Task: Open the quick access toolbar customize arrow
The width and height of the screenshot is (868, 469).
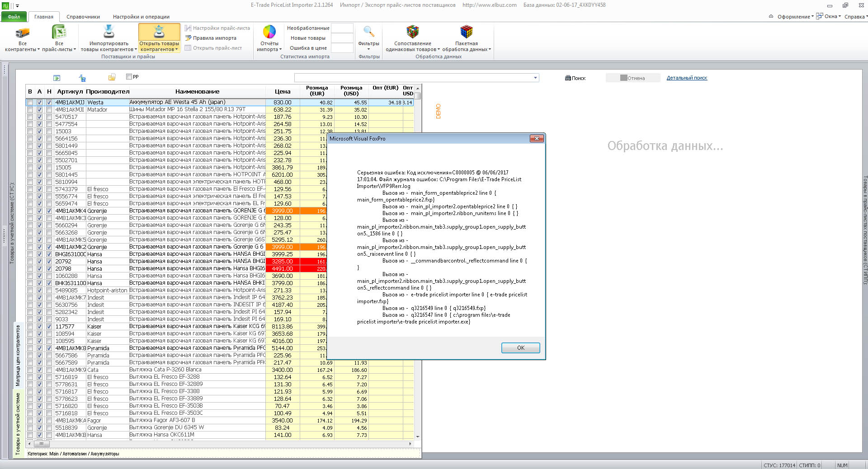Action: (x=18, y=6)
